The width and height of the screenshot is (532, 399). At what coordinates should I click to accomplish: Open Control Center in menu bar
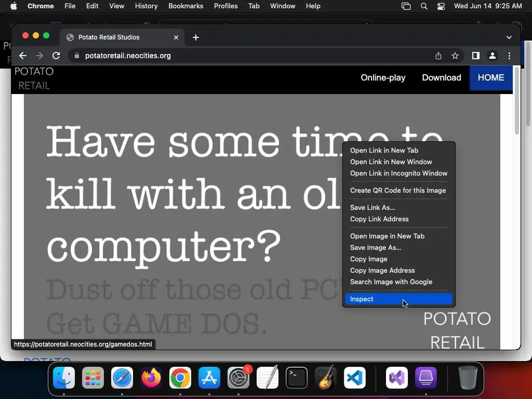coord(441,6)
